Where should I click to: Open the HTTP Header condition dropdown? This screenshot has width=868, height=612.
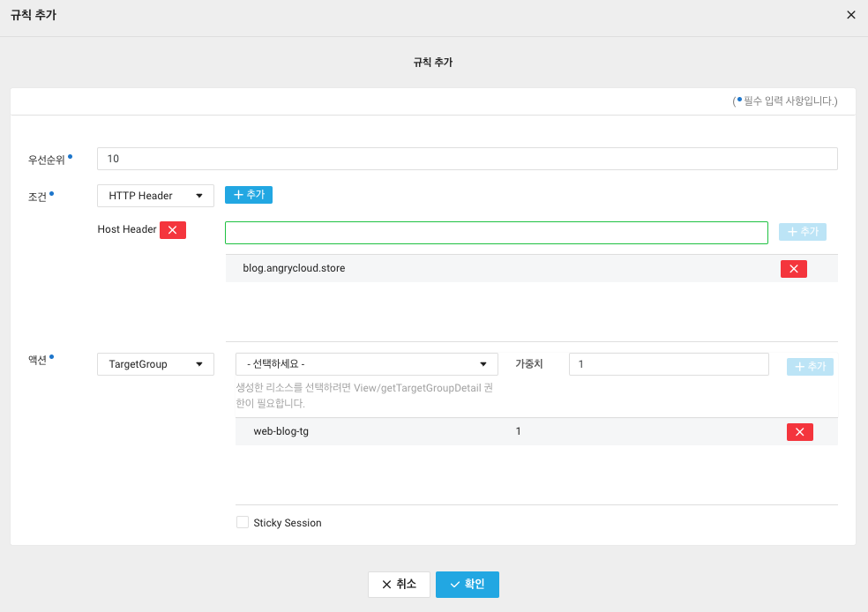click(x=155, y=196)
